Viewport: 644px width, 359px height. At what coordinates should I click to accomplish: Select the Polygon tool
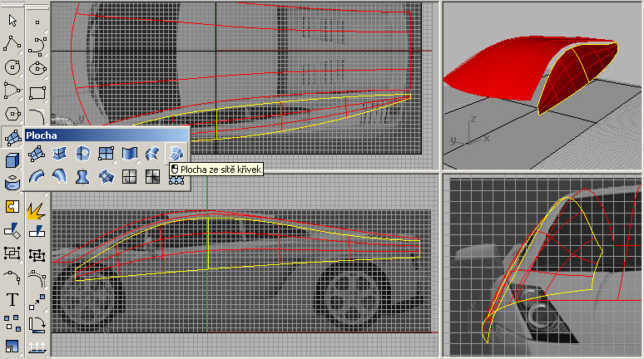click(x=12, y=114)
